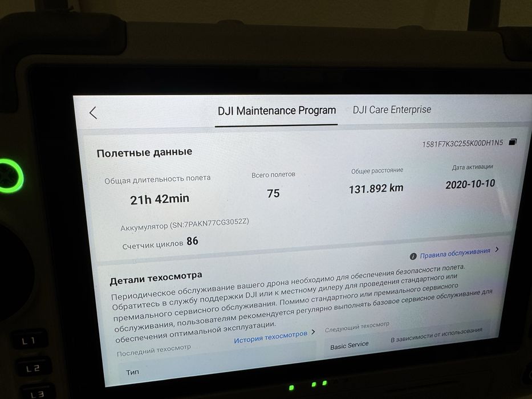532x399 pixels.
Task: Open the DJI Care Enterprise tab
Action: (x=392, y=109)
